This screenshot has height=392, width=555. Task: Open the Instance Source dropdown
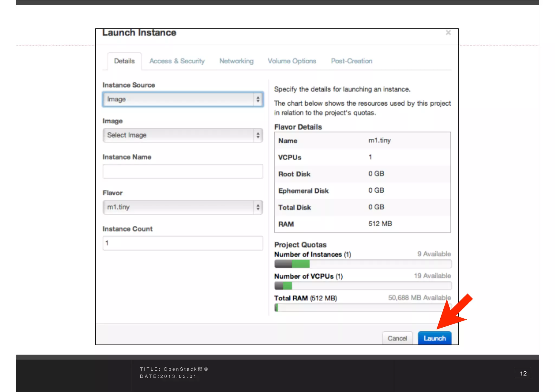(x=179, y=99)
